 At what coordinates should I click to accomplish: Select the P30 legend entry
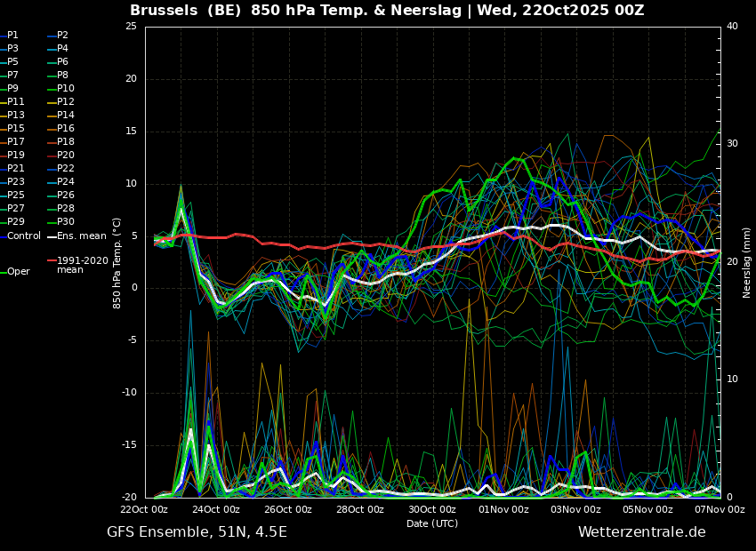(66, 222)
